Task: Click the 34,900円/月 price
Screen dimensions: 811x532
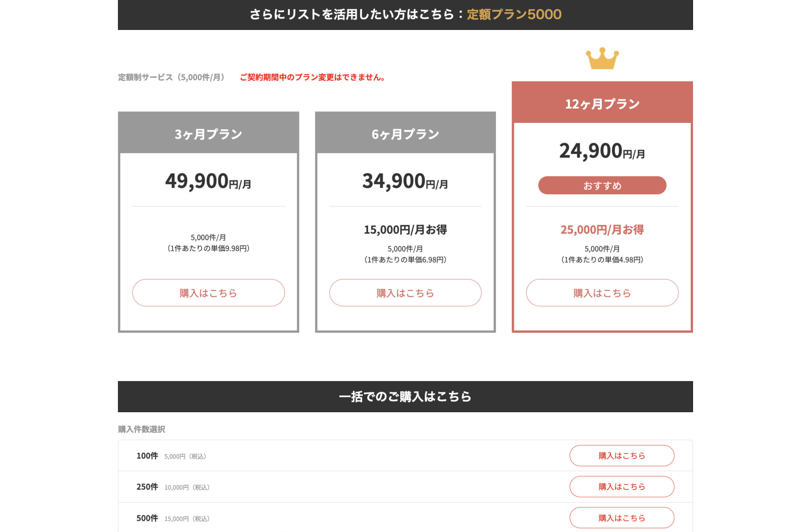Action: click(405, 181)
